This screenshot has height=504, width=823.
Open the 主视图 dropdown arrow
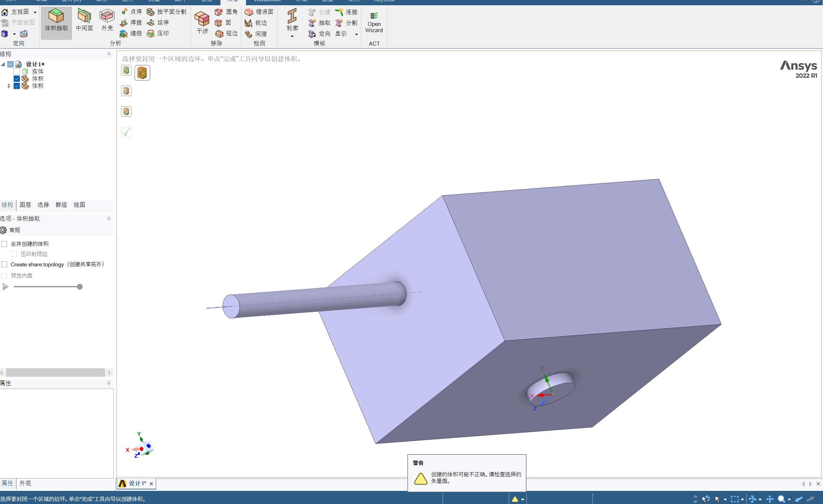click(x=35, y=12)
